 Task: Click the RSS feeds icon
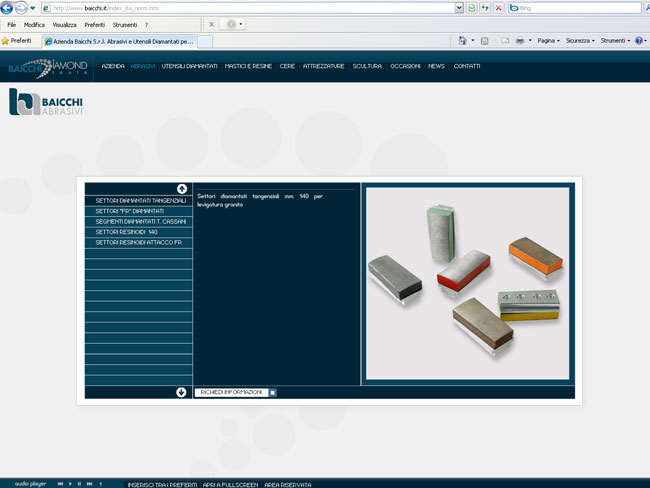click(x=485, y=41)
